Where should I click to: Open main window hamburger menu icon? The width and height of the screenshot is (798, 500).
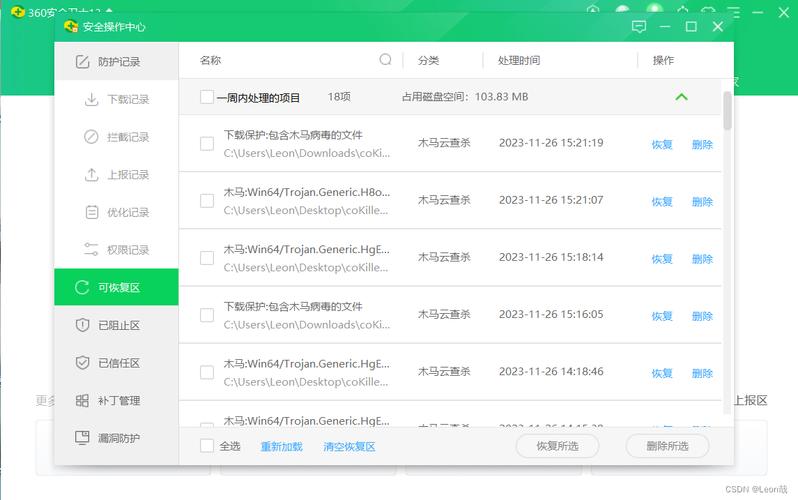point(733,12)
